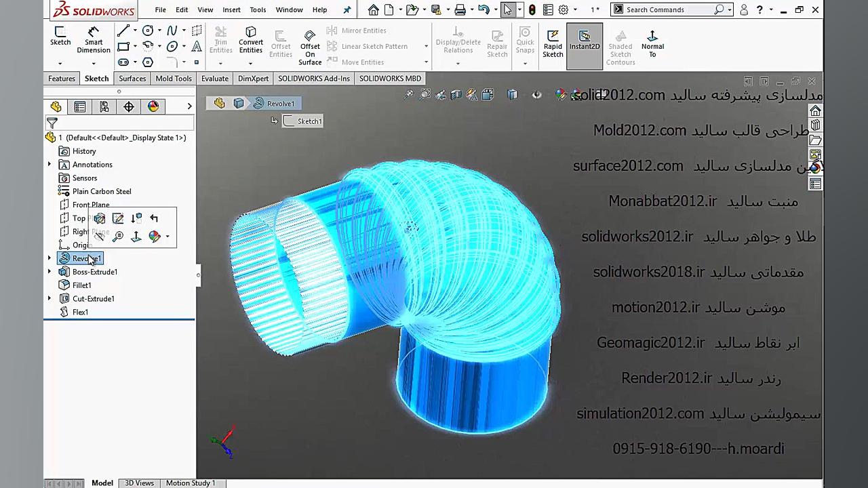Click Zoom to Selection in context toolbar
Image resolution: width=868 pixels, height=488 pixels.
(118, 236)
